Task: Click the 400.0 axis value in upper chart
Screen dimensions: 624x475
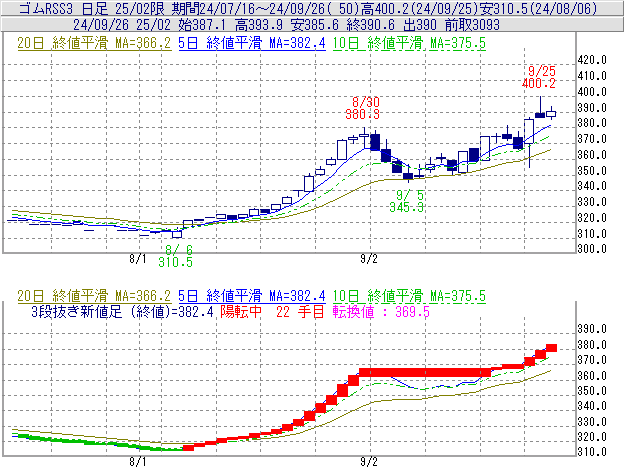Action: point(592,92)
